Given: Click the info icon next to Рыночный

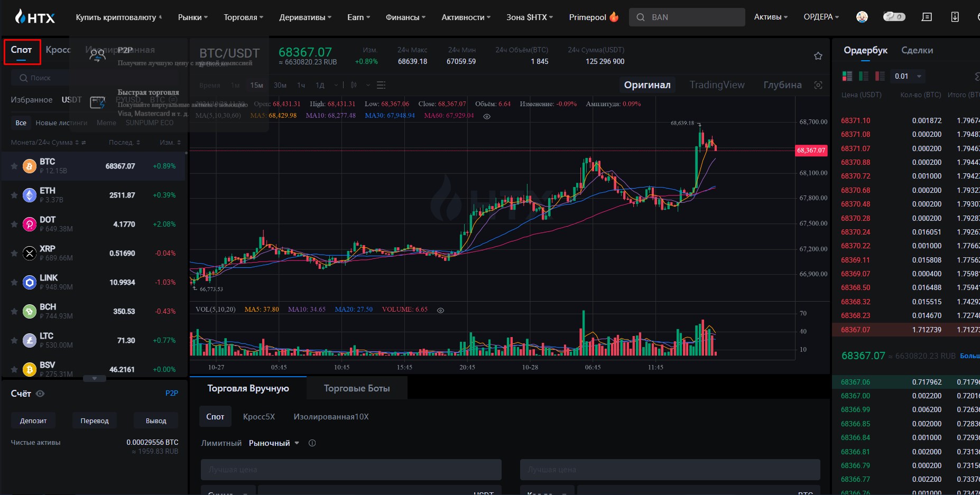Looking at the screenshot, I should [x=312, y=443].
